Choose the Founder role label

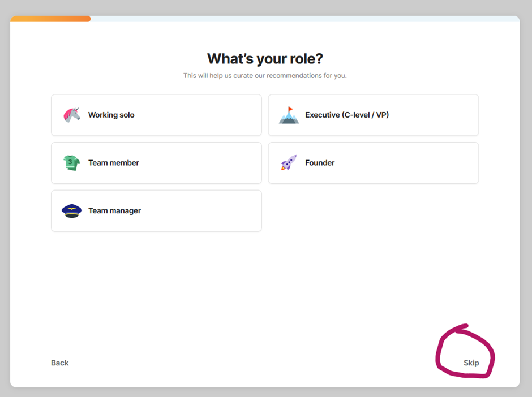point(320,163)
